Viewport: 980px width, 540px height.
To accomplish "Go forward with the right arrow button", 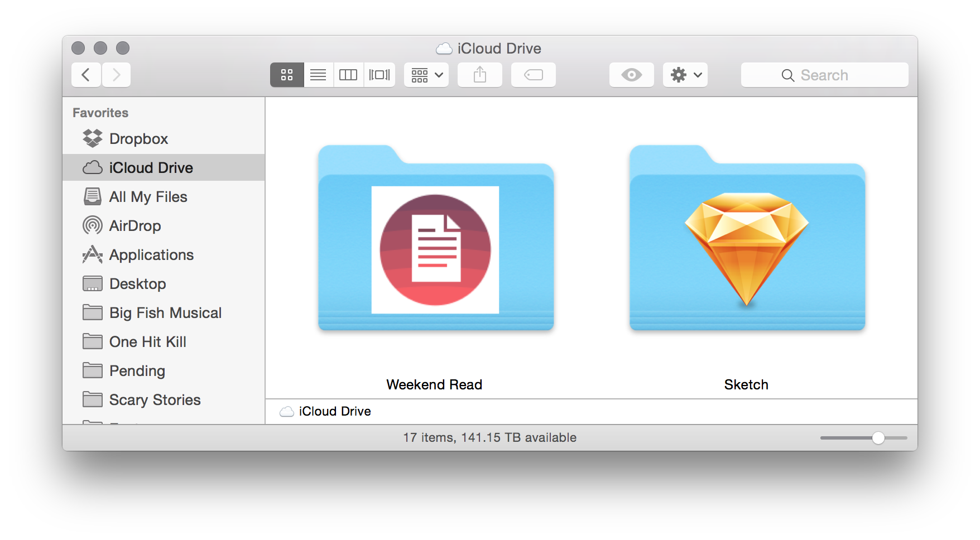I will 116,75.
